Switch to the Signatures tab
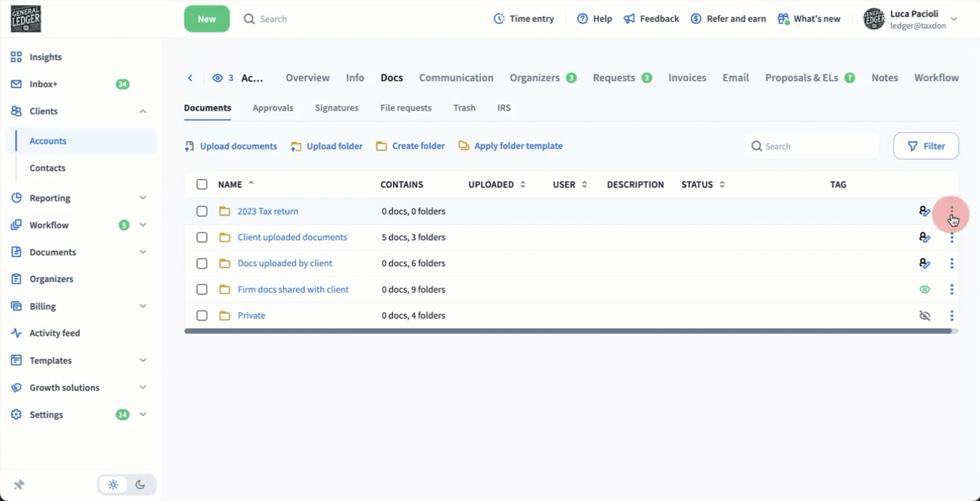Screen dimensions: 980x501 (x=337, y=108)
